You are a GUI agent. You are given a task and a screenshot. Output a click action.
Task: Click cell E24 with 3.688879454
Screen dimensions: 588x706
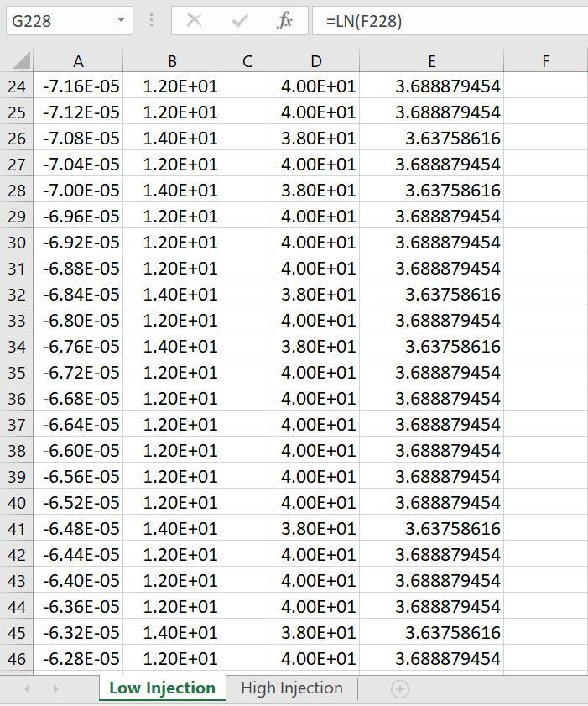tap(431, 86)
